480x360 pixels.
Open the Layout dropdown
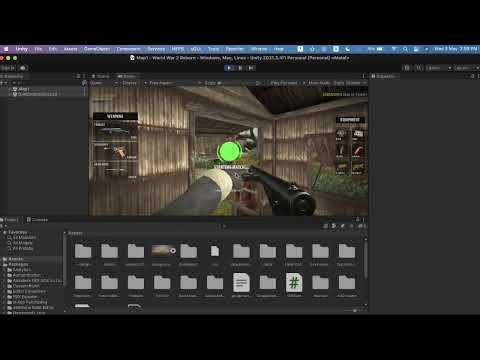[467, 68]
